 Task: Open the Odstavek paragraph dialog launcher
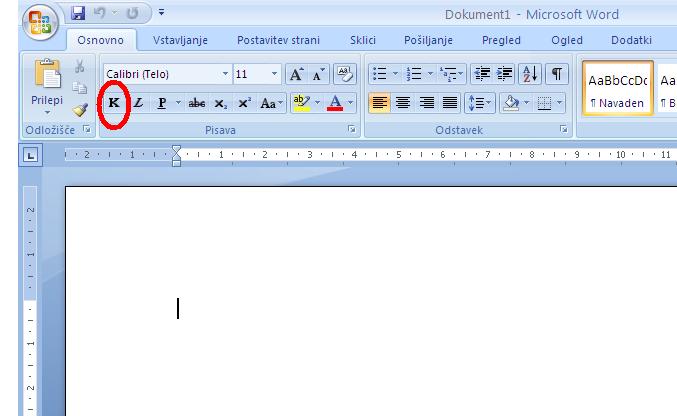pyautogui.click(x=563, y=129)
